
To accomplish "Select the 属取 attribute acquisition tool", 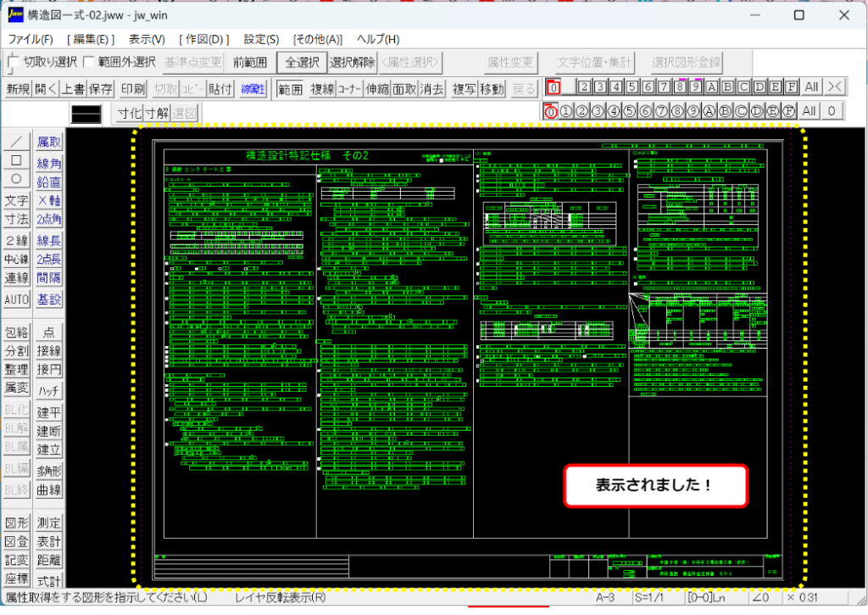I will click(49, 141).
